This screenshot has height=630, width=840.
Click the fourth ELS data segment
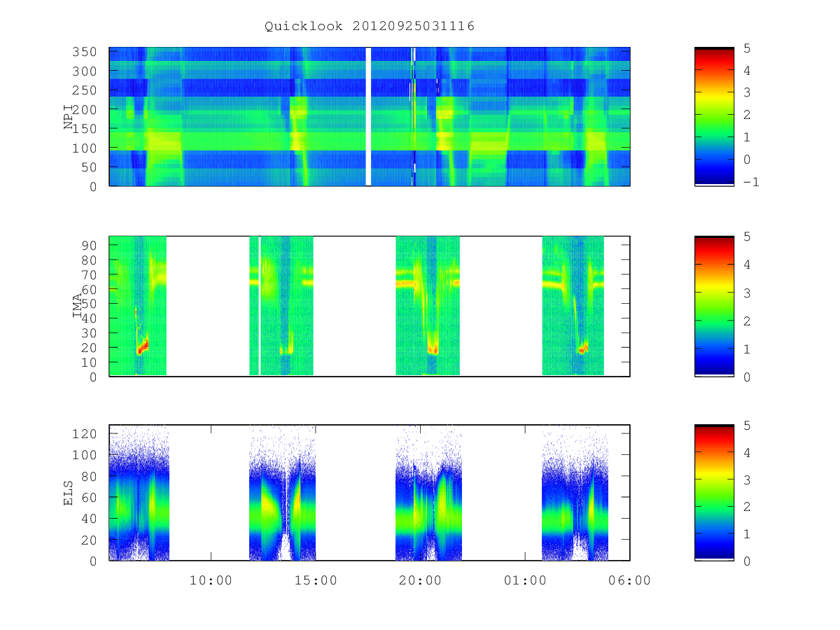(x=575, y=493)
